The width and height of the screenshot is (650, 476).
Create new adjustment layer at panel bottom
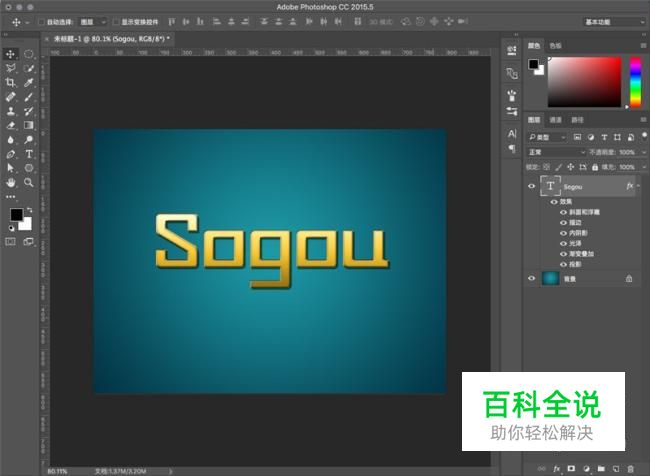click(x=586, y=469)
